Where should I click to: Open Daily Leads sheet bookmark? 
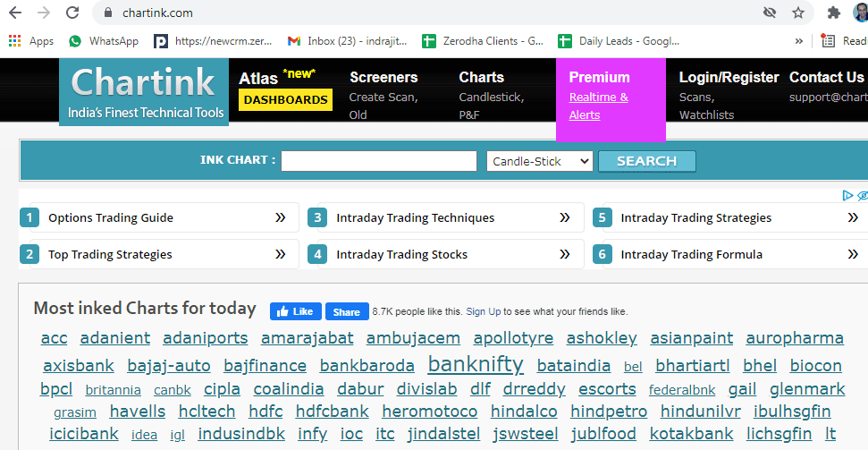click(619, 41)
